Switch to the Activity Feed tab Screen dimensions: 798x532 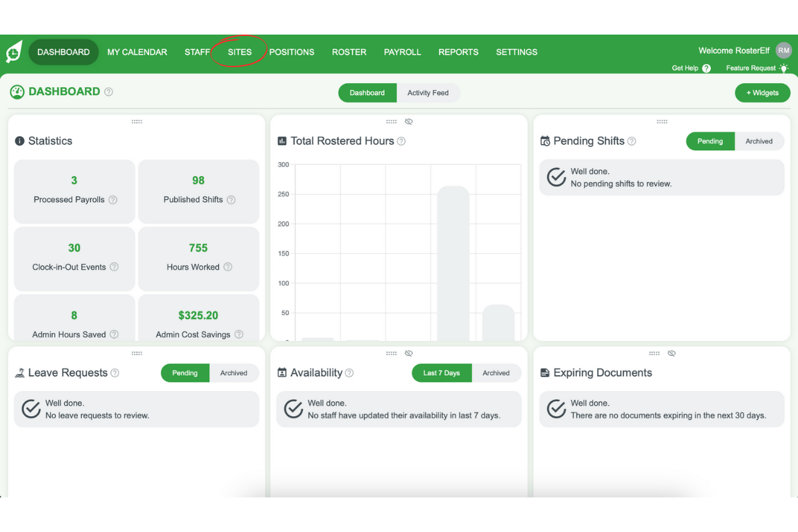[428, 92]
